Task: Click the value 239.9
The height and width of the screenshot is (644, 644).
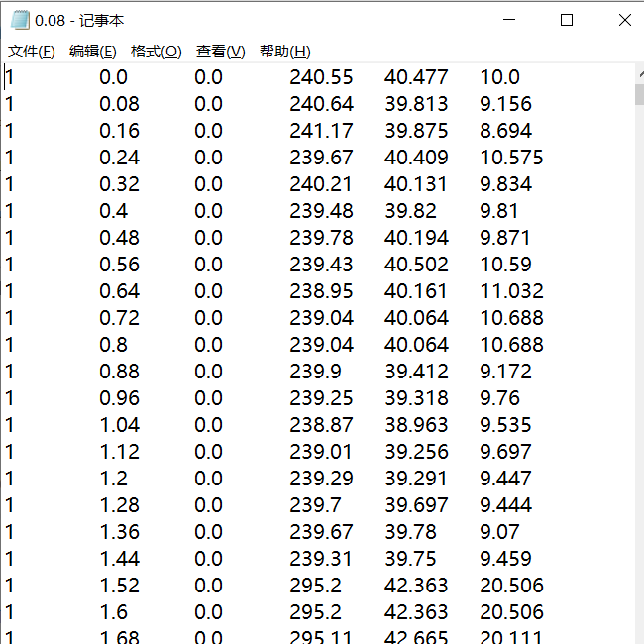Action: 315,372
